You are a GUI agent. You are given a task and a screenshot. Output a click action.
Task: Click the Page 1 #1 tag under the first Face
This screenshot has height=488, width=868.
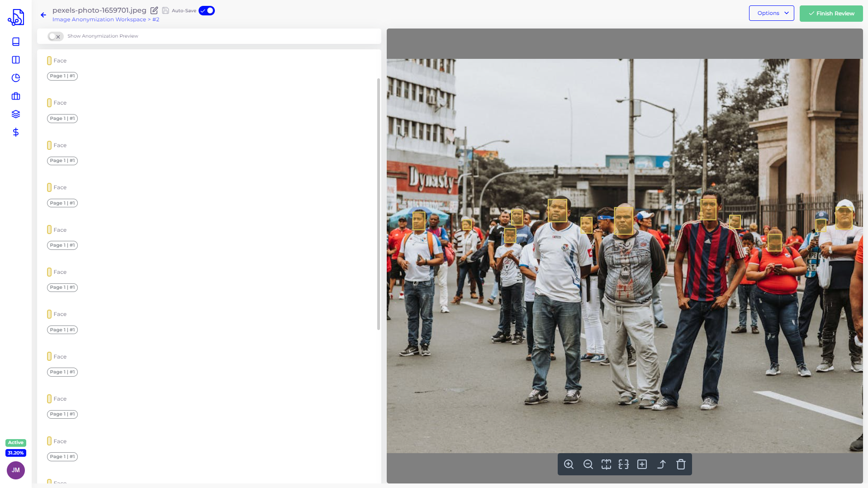[x=62, y=76]
